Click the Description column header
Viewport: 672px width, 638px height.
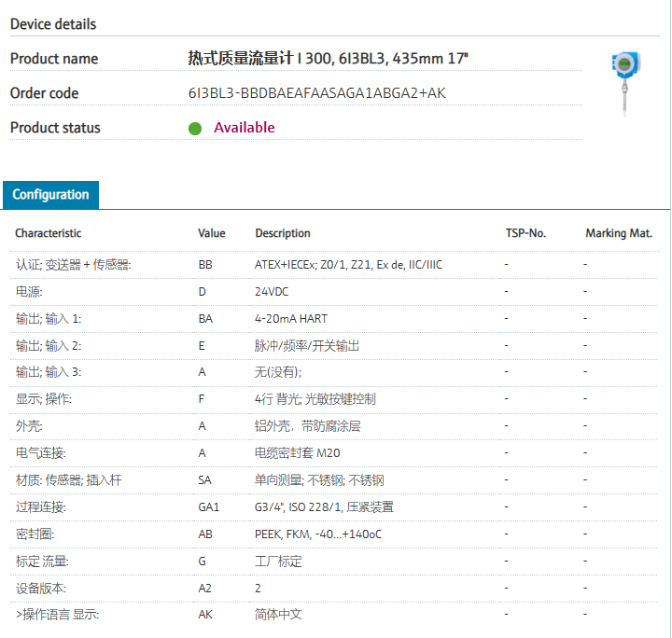pyautogui.click(x=283, y=233)
